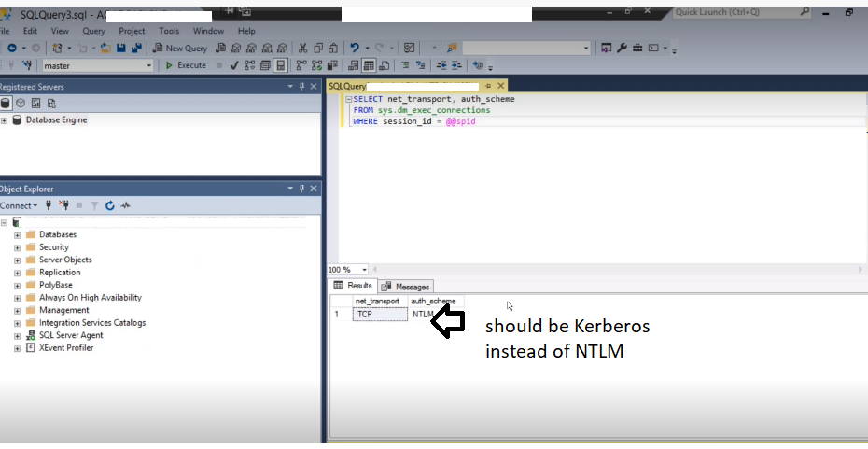Click the Find in Files icon

452,49
